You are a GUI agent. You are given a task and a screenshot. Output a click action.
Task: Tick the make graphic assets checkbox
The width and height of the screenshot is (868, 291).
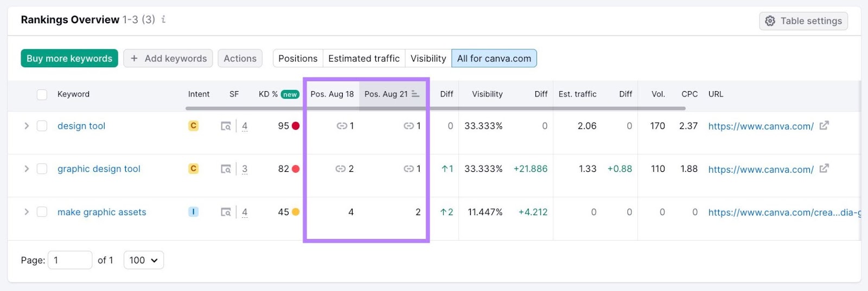point(42,212)
